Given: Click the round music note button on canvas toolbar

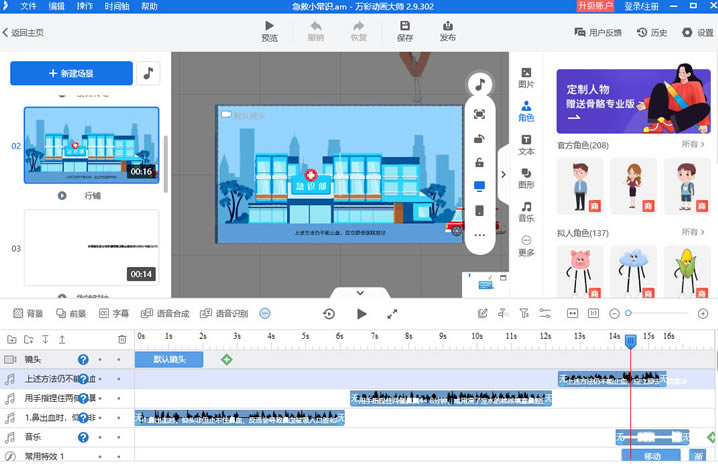Looking at the screenshot, I should coord(479,84).
